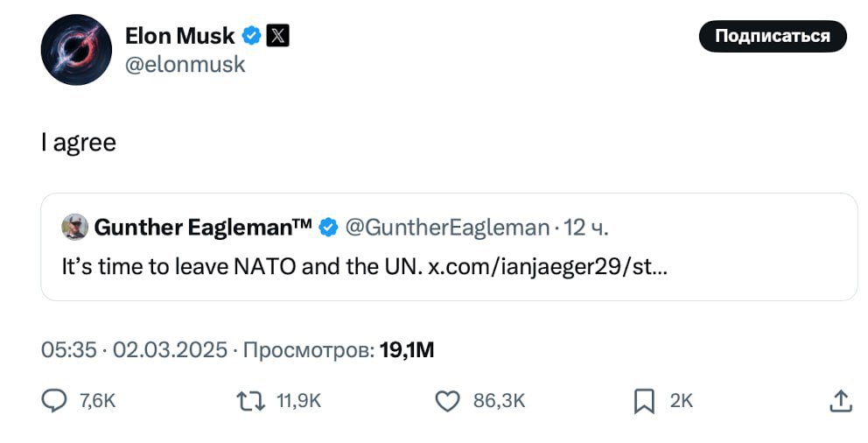868x443 pixels.
Task: Open Gunther Eagleman's small avatar
Action: 74,228
